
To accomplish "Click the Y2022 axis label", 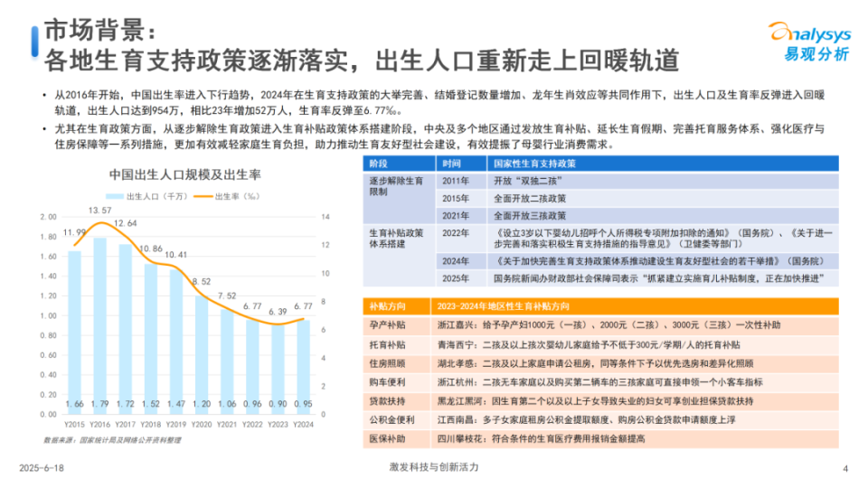I will (x=252, y=425).
